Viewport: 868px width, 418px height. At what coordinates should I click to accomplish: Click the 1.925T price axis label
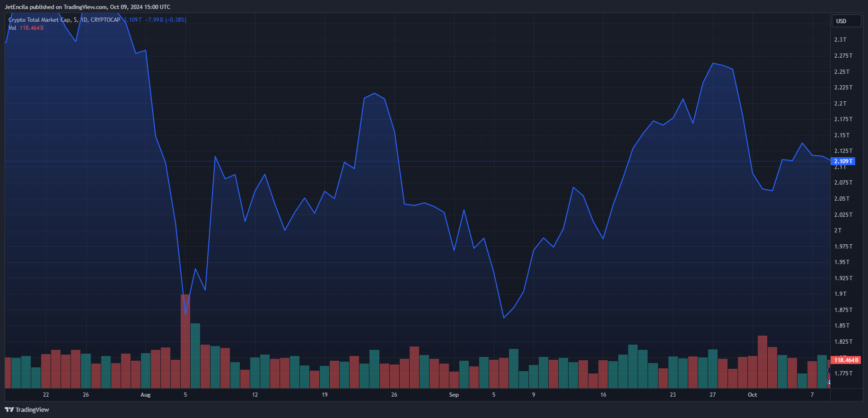[x=843, y=278]
